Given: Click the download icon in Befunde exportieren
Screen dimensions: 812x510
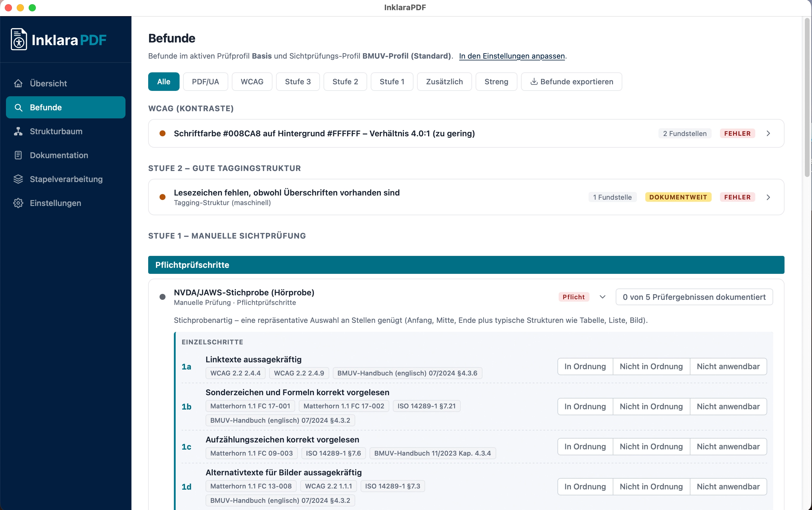Looking at the screenshot, I should tap(534, 82).
